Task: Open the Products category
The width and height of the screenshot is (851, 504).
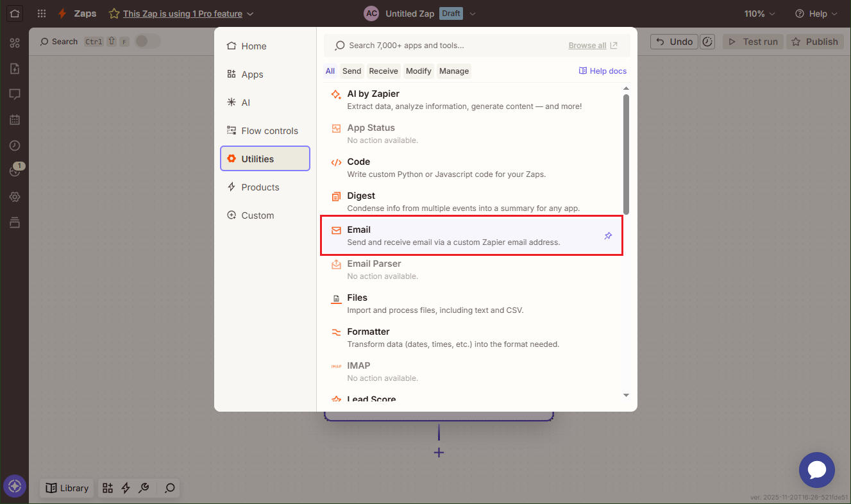Action: click(265, 187)
